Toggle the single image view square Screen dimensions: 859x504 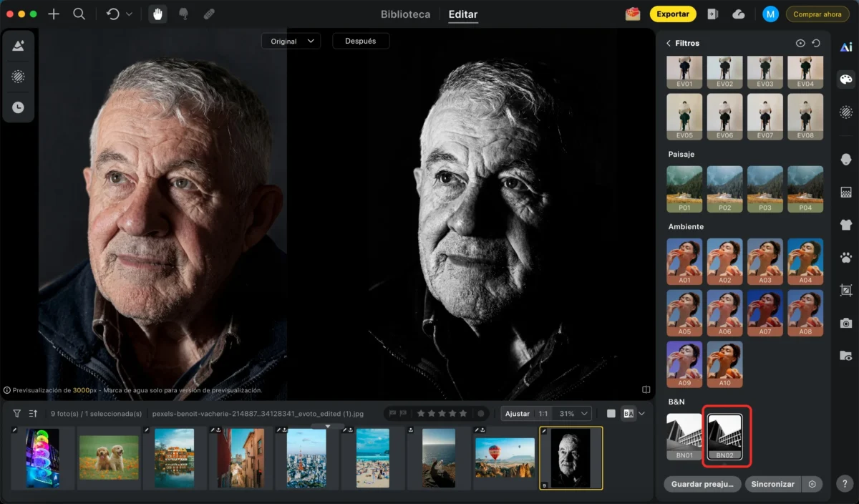click(611, 413)
